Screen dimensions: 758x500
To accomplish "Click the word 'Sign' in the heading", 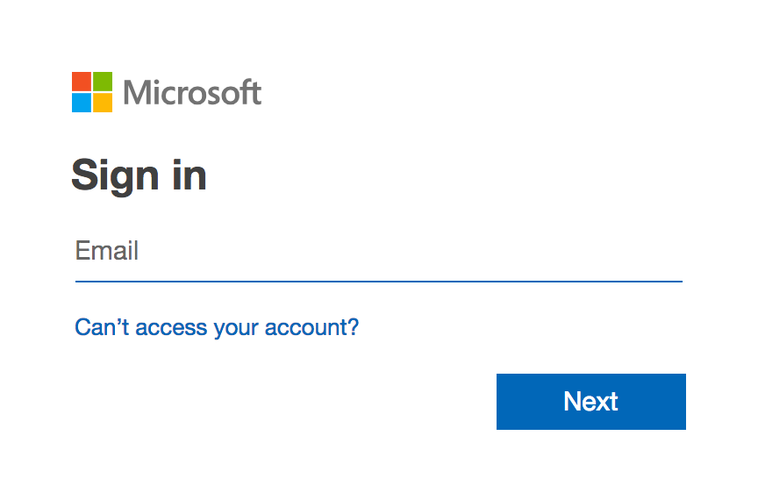I will 113,176.
